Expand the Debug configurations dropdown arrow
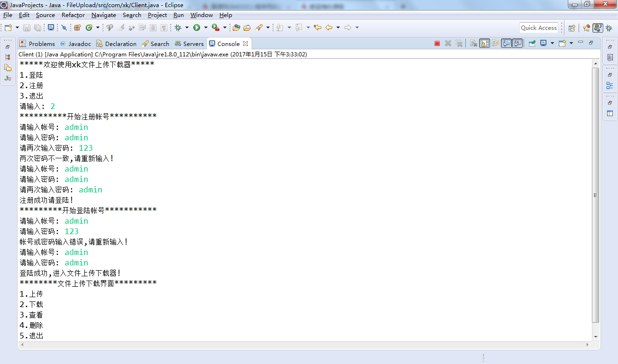 [x=187, y=27]
